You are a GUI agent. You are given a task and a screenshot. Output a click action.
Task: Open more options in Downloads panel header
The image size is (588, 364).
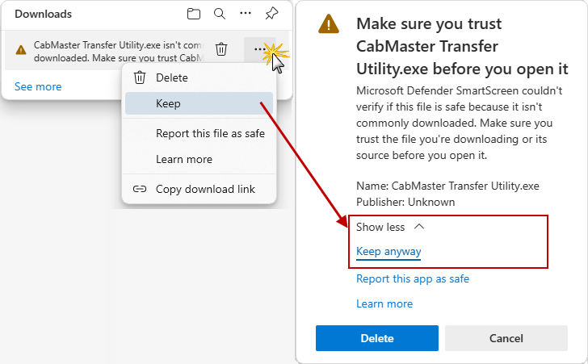click(246, 14)
